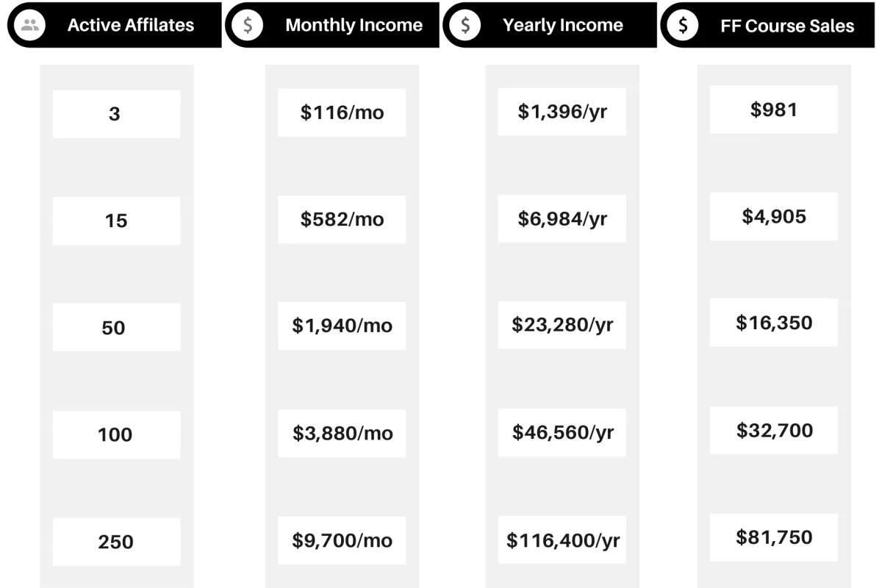This screenshot has height=588, width=882.
Task: Open the Yearly Income header
Action: 549,25
